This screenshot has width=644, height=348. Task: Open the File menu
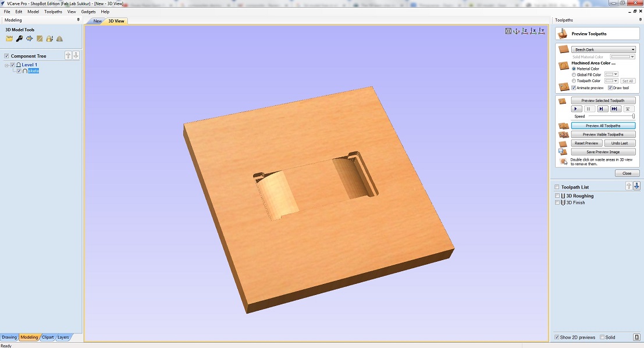7,12
